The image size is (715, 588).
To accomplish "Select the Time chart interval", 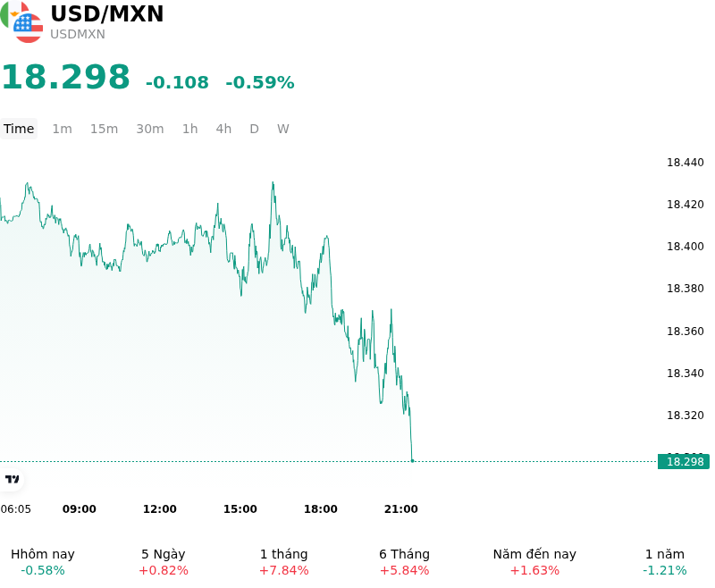I will pyautogui.click(x=19, y=129).
